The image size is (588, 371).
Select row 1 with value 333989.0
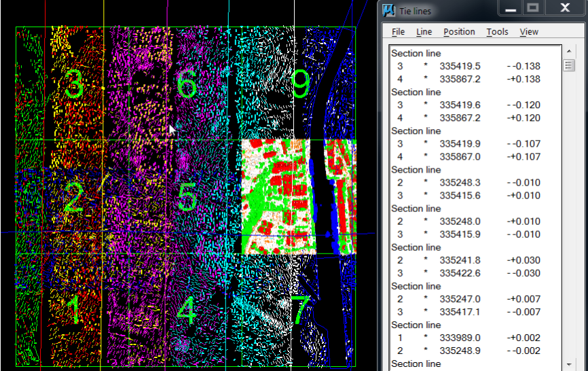475,338
